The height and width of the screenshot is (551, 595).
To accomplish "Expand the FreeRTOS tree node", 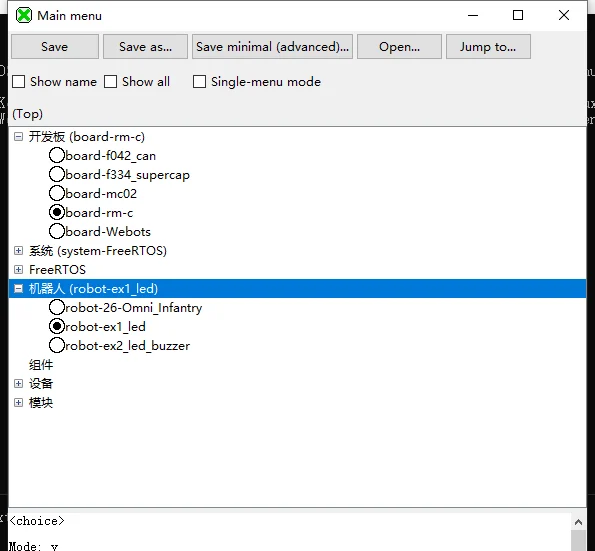I will 18,269.
